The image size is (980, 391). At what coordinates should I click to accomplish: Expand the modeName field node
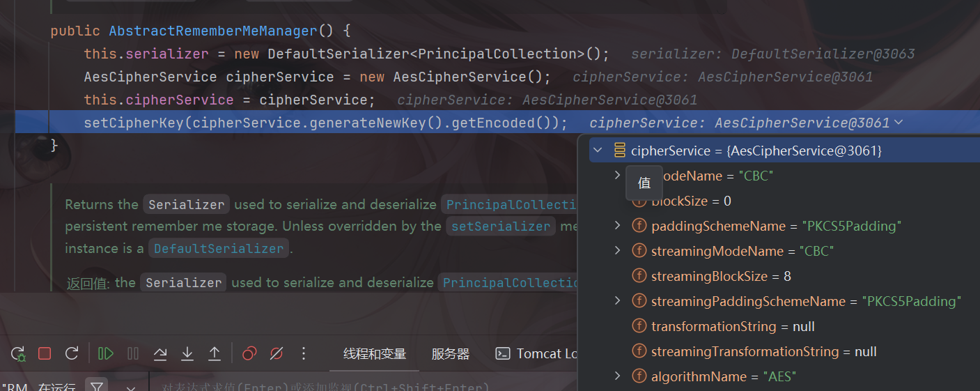coord(617,175)
